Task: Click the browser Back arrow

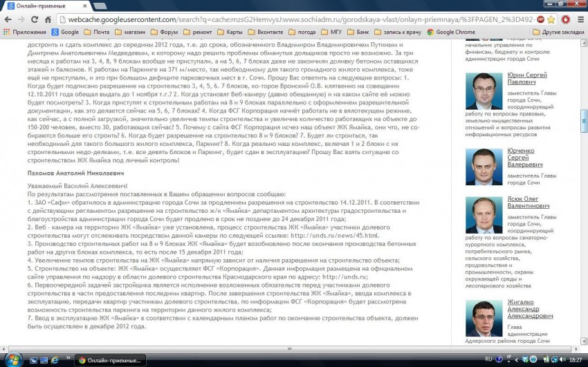Action: 10,19
